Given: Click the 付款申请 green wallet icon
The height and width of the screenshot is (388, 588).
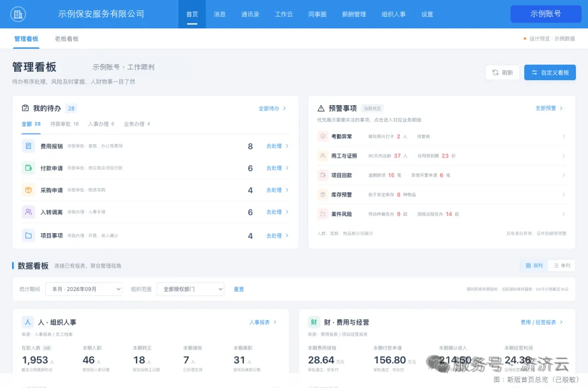Looking at the screenshot, I should 28,168.
